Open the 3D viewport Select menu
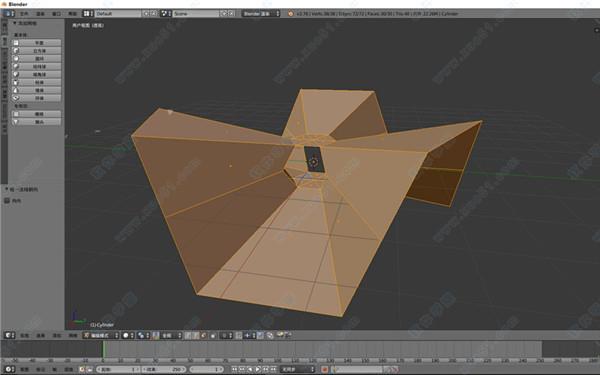600x375 pixels. pyautogui.click(x=41, y=336)
